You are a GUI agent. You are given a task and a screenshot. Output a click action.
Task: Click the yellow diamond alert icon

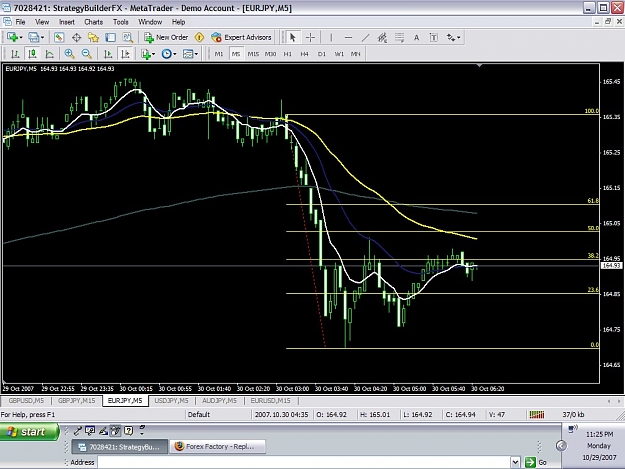click(x=199, y=37)
